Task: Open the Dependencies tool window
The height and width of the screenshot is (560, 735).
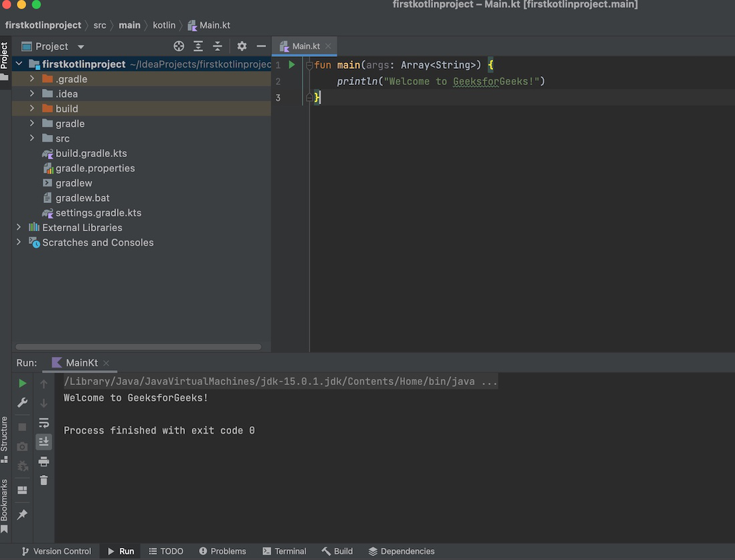Action: click(402, 551)
